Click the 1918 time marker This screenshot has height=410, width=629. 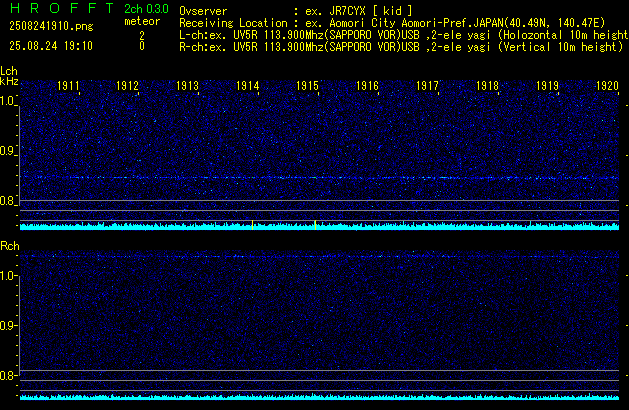(x=487, y=86)
